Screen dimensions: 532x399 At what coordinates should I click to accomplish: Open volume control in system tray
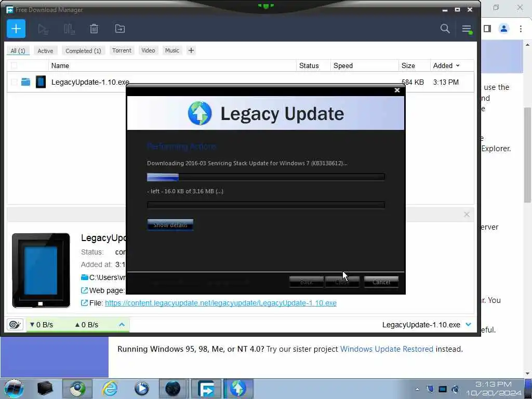(x=455, y=389)
